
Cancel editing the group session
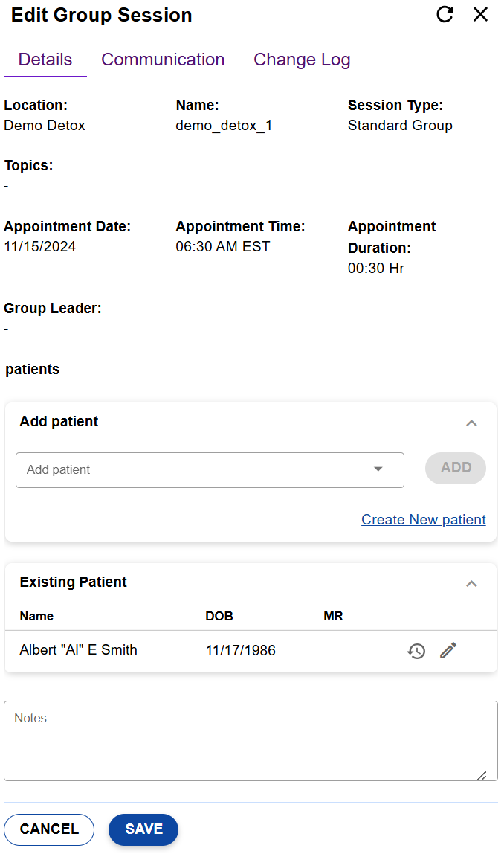click(x=49, y=829)
